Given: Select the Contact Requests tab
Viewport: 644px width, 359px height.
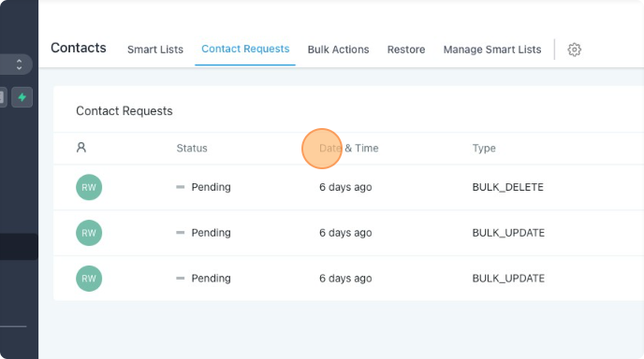Looking at the screenshot, I should [x=245, y=49].
